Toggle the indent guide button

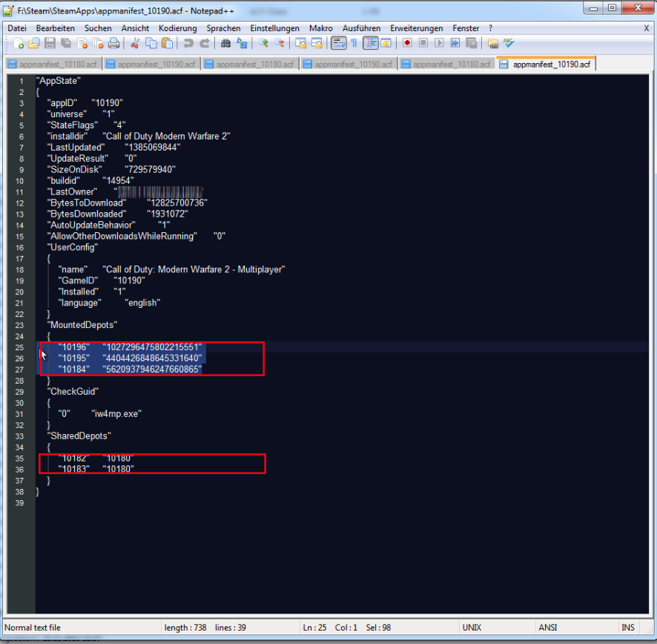[x=371, y=43]
